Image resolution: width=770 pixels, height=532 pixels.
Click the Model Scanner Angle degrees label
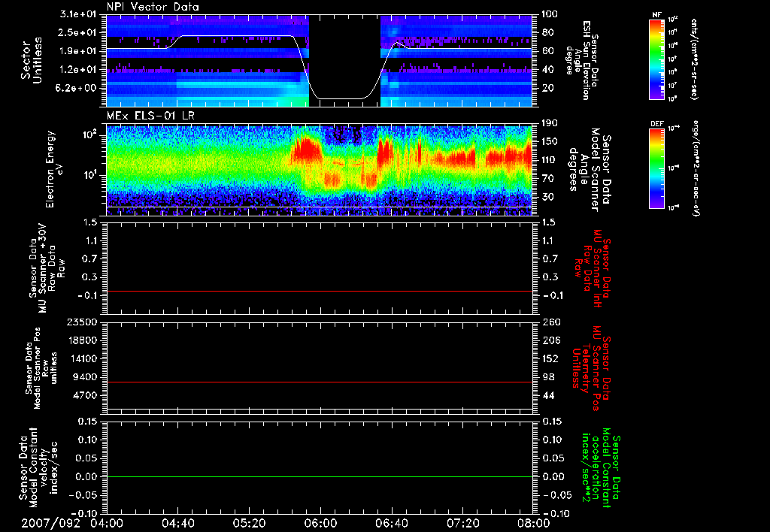tap(591, 169)
